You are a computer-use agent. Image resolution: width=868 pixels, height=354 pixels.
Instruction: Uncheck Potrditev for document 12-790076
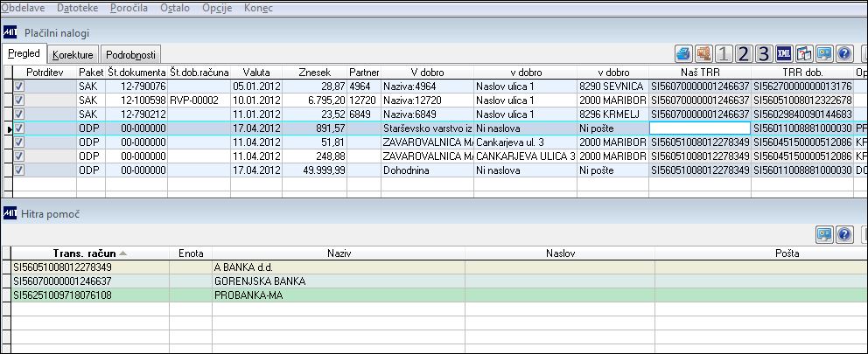19,87
